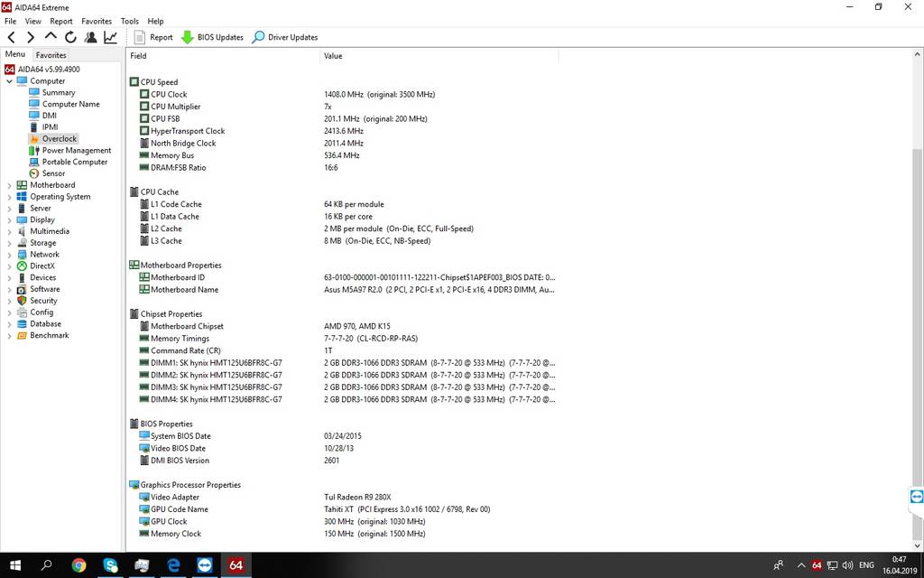Click the Database icon in the tree
The width and height of the screenshot is (924, 578).
click(x=22, y=324)
